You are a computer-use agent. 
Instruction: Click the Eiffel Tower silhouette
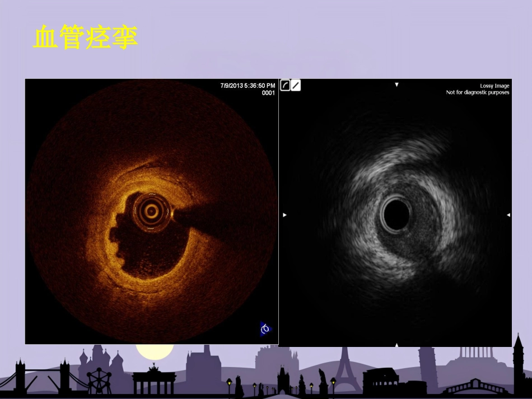click(x=346, y=369)
